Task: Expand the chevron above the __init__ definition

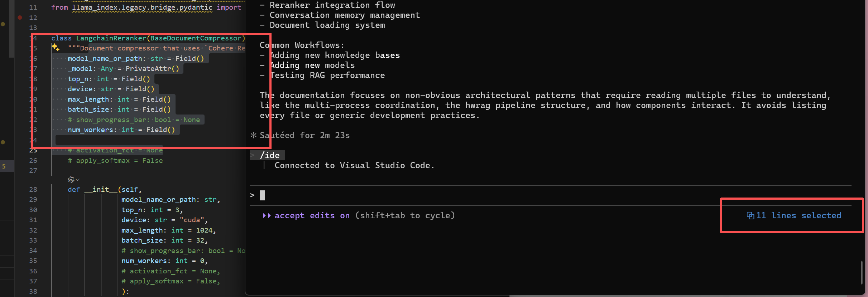Action: [78, 180]
